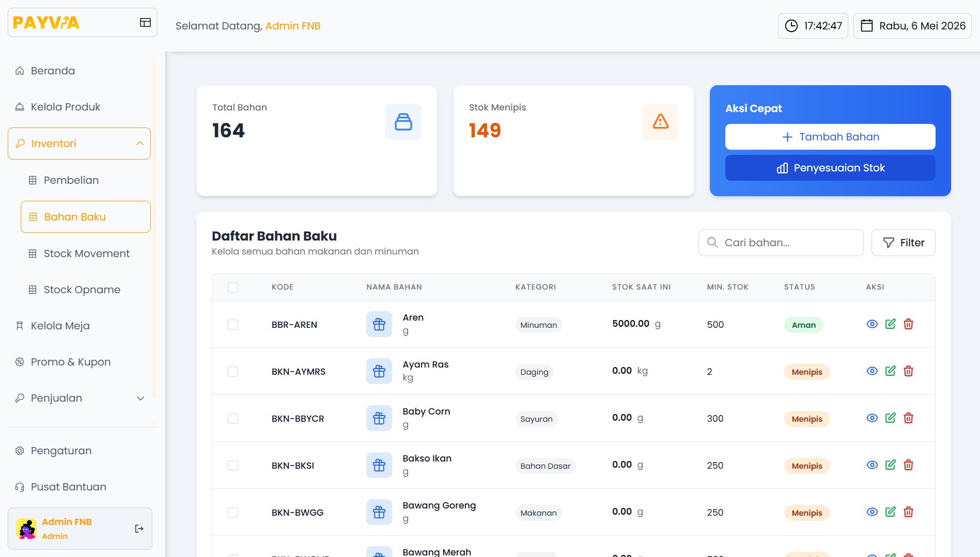This screenshot has width=980, height=557.
Task: Click the Ayam Ras item gift icon
Action: click(x=379, y=371)
